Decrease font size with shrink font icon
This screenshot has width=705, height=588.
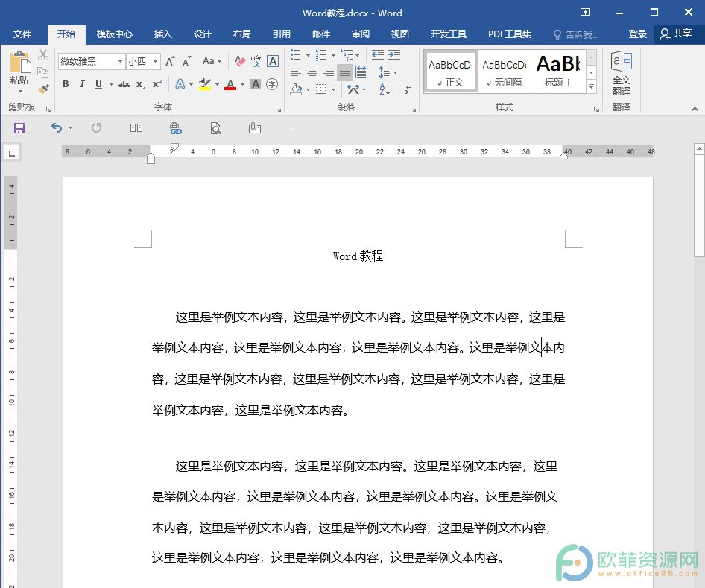(186, 61)
